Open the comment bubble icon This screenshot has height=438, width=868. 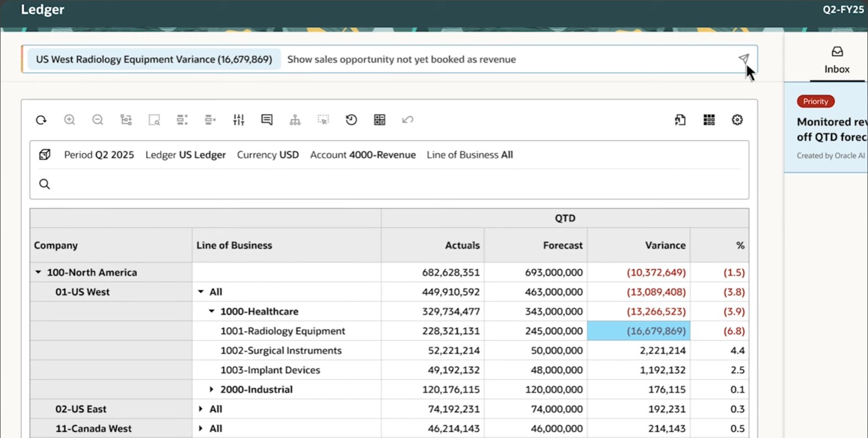[x=267, y=120]
